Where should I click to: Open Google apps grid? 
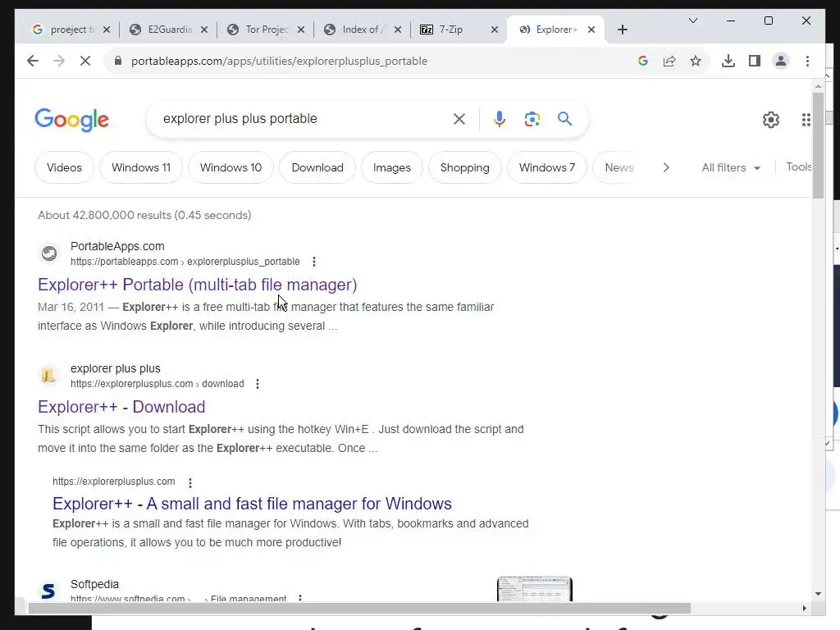pos(806,120)
